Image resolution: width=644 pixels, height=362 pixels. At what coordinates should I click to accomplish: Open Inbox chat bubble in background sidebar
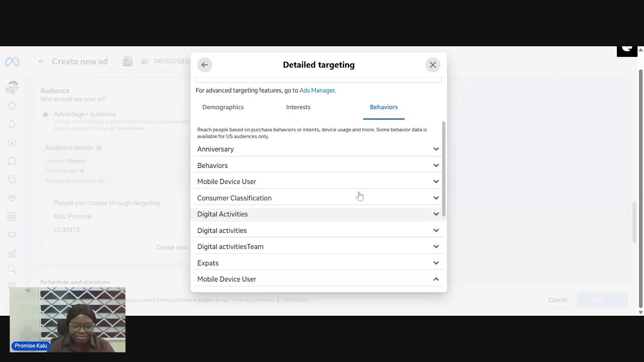click(x=12, y=161)
